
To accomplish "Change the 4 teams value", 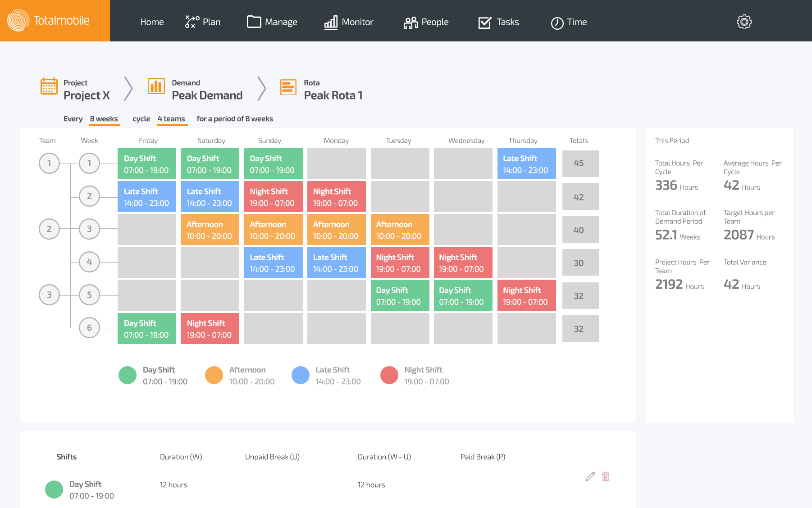I will click(x=172, y=119).
